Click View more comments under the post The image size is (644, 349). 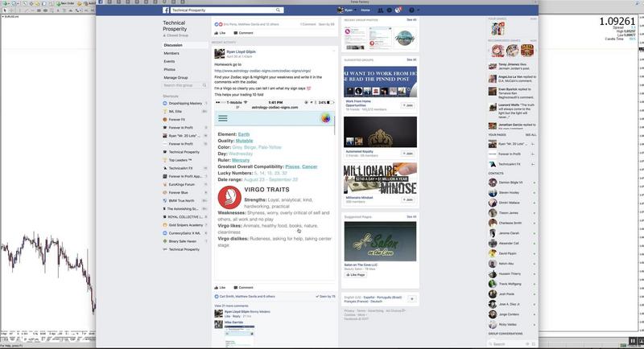coord(231,306)
